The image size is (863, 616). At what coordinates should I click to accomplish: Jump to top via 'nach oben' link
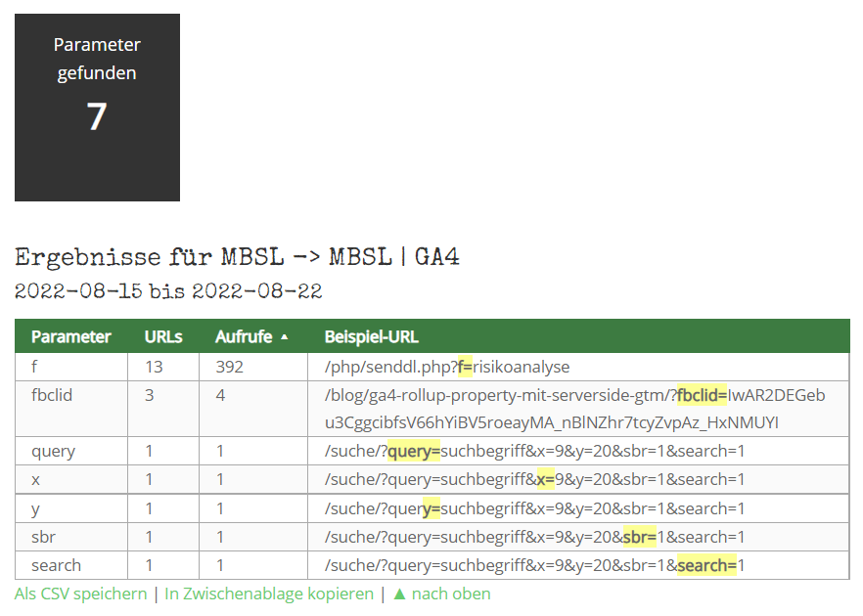tap(441, 594)
